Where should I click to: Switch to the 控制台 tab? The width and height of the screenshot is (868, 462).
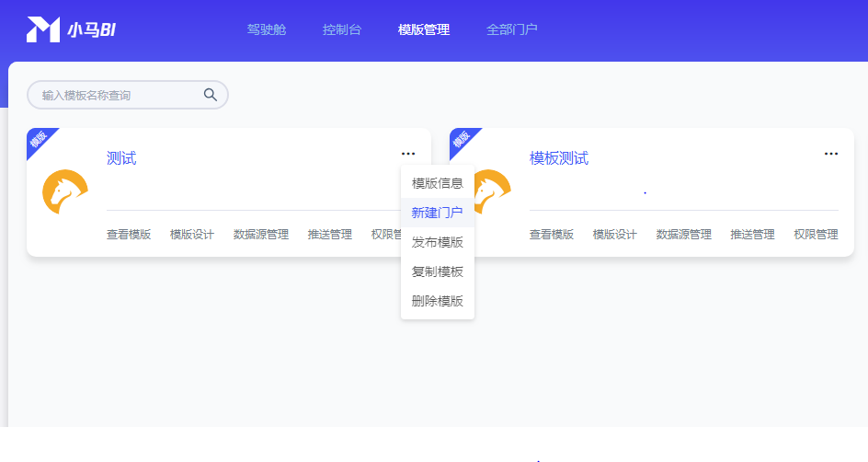click(x=342, y=29)
